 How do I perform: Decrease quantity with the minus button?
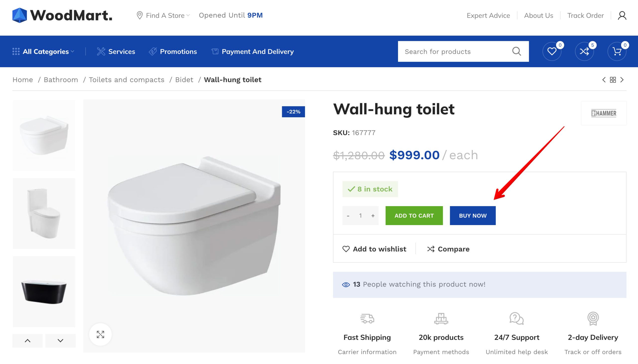(x=348, y=216)
